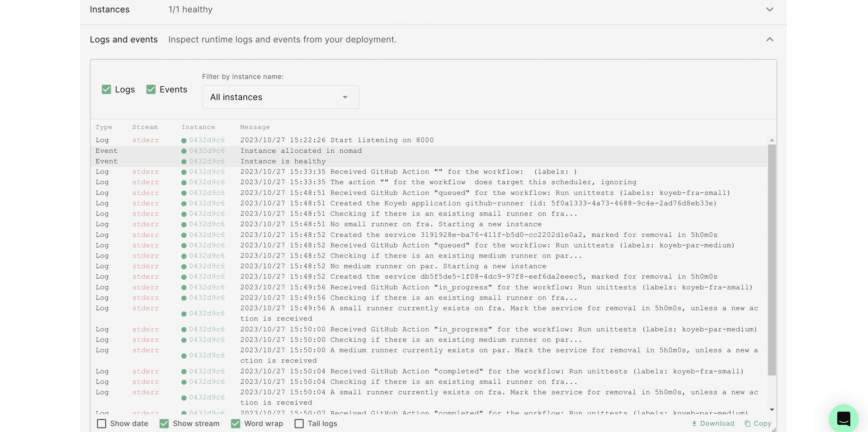Open the All instances filter dropdown
This screenshot has width=868, height=432.
click(280, 97)
